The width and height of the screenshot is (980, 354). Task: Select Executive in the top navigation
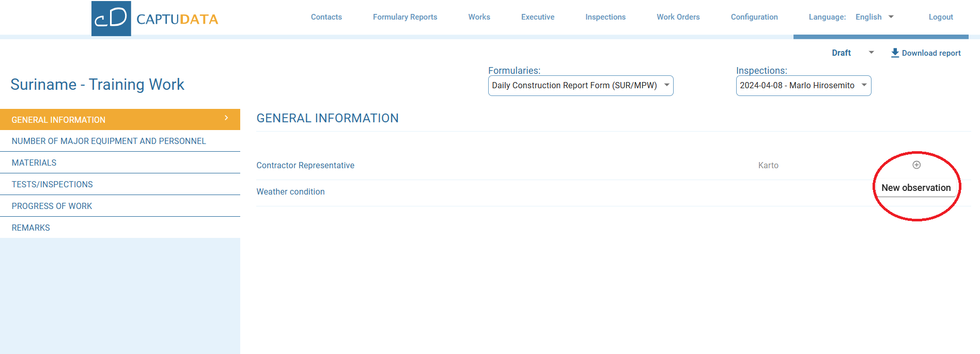pos(537,17)
